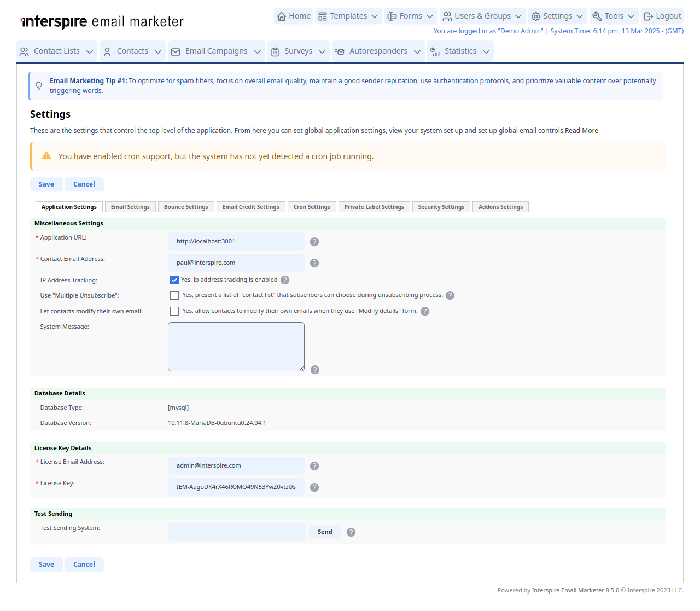The image size is (700, 611).
Task: Click the warning triangle icon in cron alert
Action: tap(46, 156)
